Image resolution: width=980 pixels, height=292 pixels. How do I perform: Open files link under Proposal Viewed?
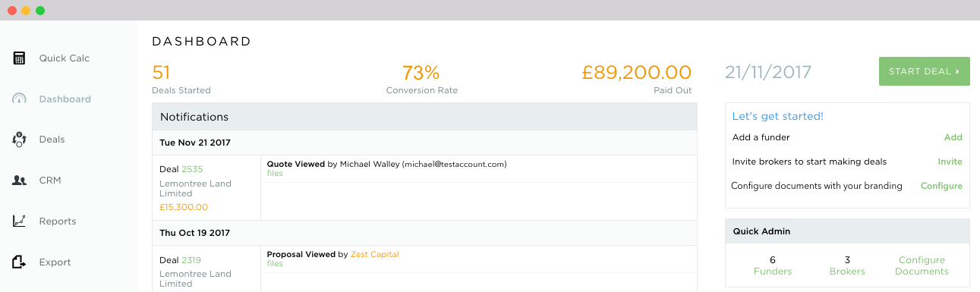[x=275, y=264]
